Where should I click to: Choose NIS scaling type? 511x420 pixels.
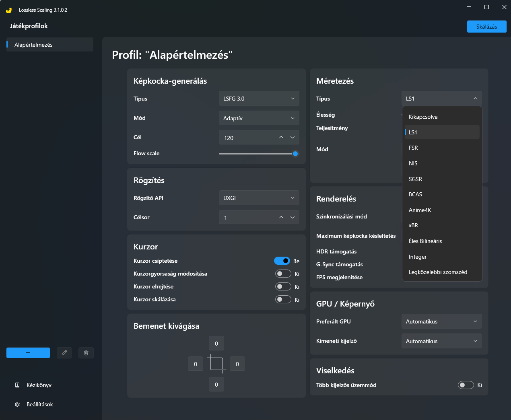pyautogui.click(x=442, y=163)
